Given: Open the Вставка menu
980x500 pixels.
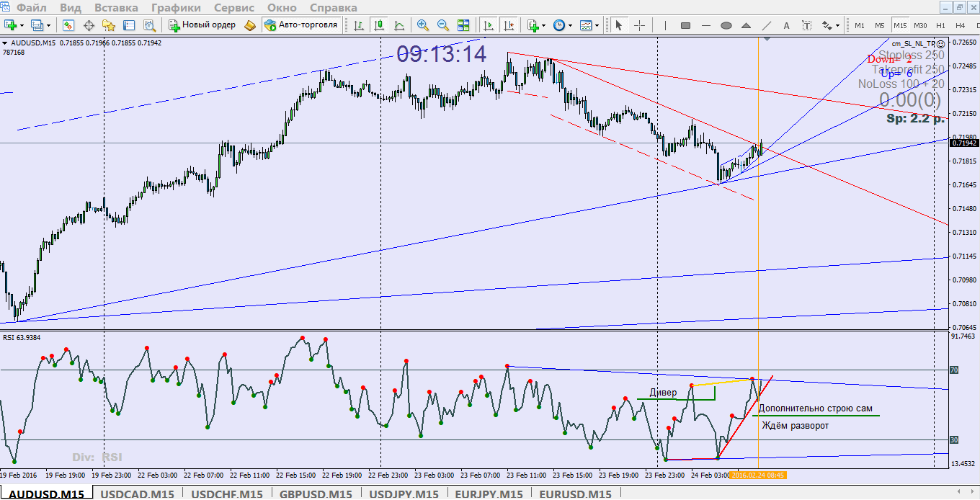Looking at the screenshot, I should [x=116, y=8].
